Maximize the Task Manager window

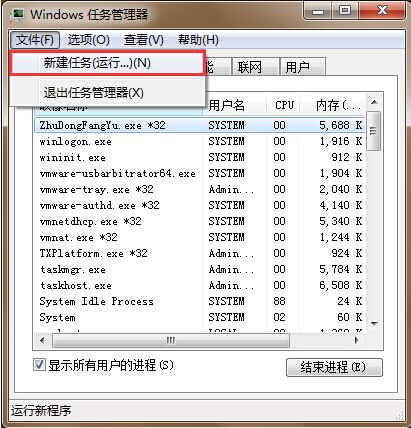tap(345, 11)
